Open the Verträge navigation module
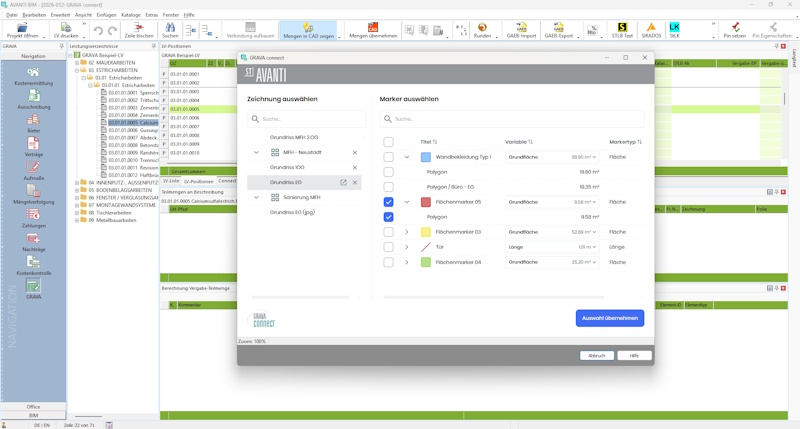Image resolution: width=800 pixels, height=429 pixels. pyautogui.click(x=33, y=147)
